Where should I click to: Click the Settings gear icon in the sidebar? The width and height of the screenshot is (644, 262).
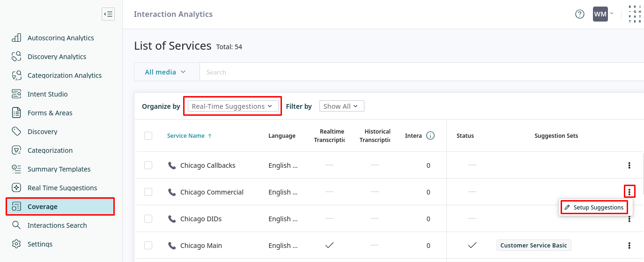[x=16, y=244]
